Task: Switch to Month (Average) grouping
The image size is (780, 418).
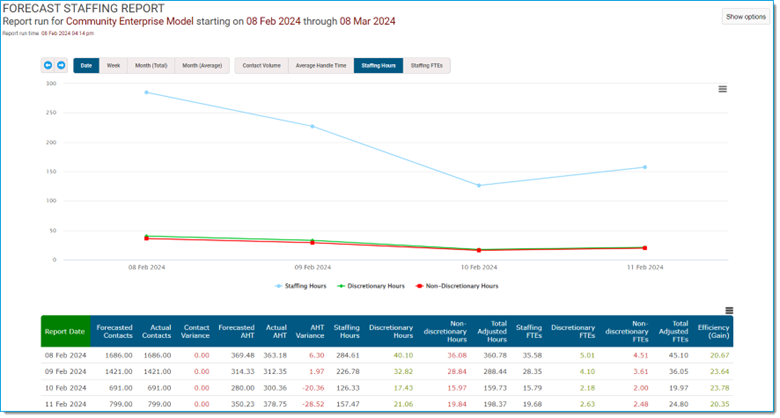Action: click(x=202, y=66)
